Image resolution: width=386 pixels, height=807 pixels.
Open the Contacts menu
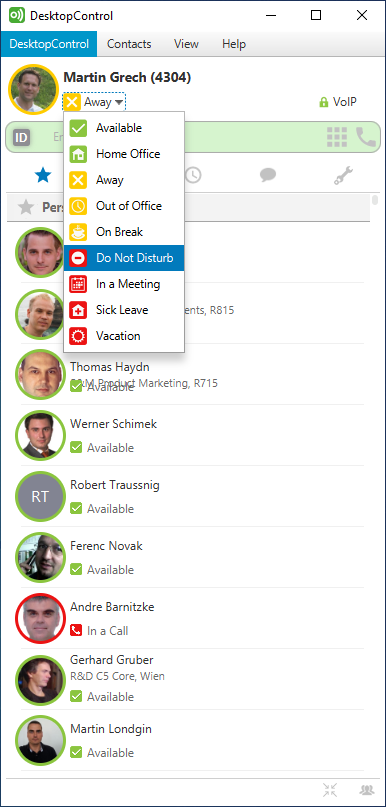[x=129, y=44]
